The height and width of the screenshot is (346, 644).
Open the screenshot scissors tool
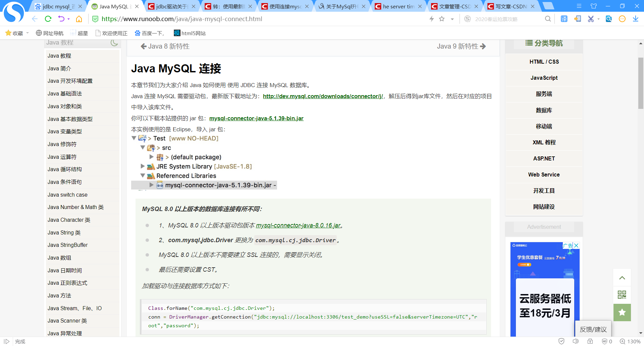pos(590,19)
